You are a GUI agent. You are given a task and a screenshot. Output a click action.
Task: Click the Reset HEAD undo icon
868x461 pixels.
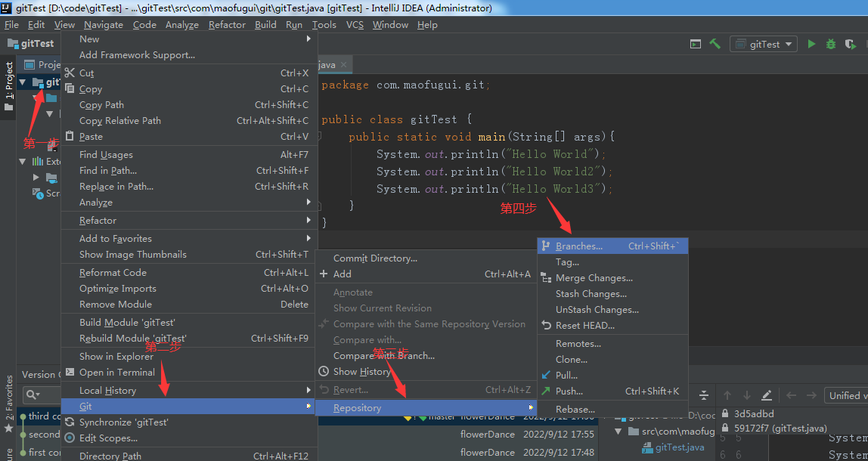[x=546, y=326]
